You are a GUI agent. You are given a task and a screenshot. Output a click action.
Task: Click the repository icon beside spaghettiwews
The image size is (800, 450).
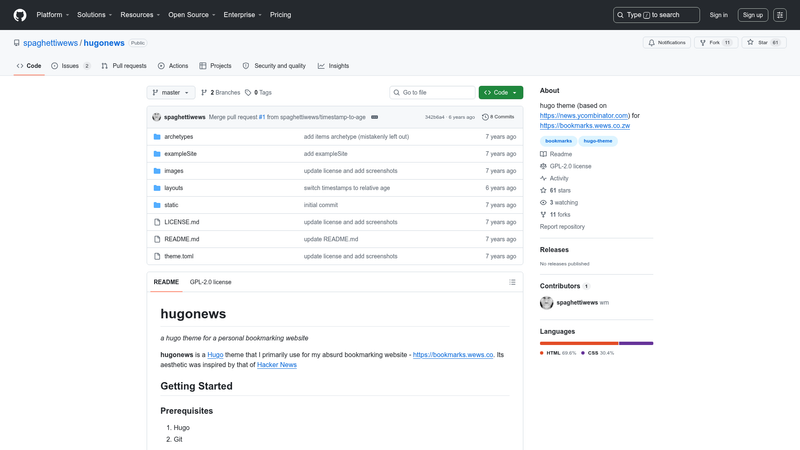17,43
